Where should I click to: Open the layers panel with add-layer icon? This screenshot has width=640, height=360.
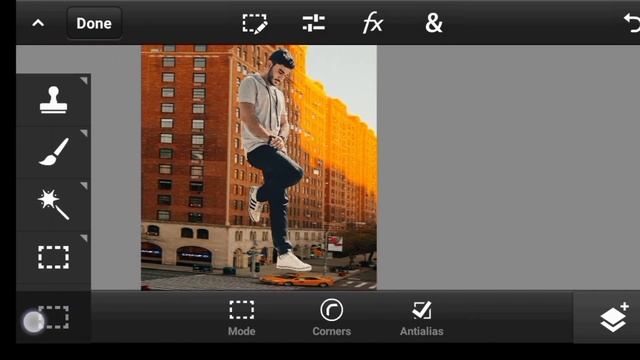[x=614, y=318]
